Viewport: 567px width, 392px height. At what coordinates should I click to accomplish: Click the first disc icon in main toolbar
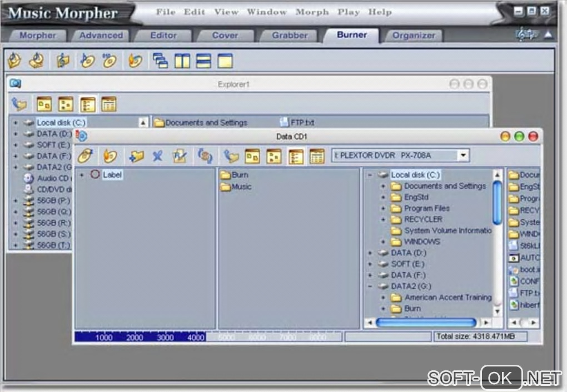[14, 61]
